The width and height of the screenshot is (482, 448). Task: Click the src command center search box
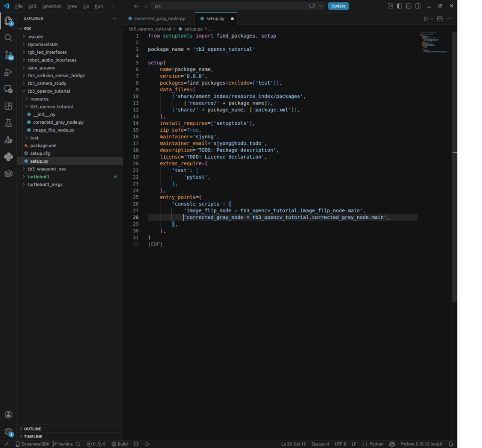pyautogui.click(x=238, y=6)
